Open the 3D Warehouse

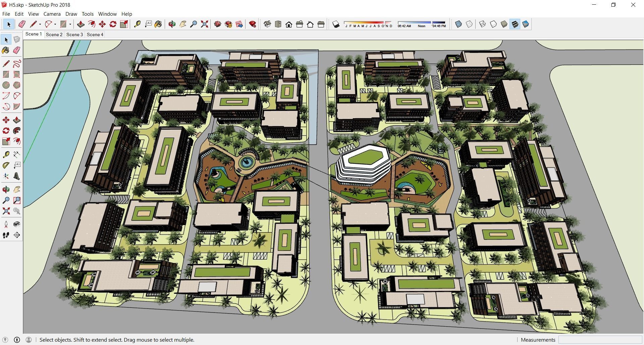point(218,24)
